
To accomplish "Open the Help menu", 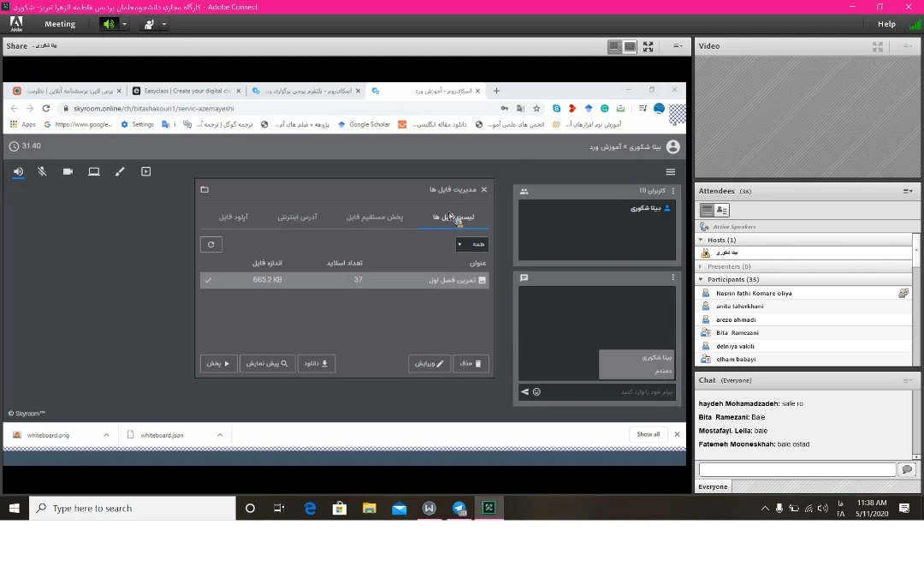I will tap(886, 24).
